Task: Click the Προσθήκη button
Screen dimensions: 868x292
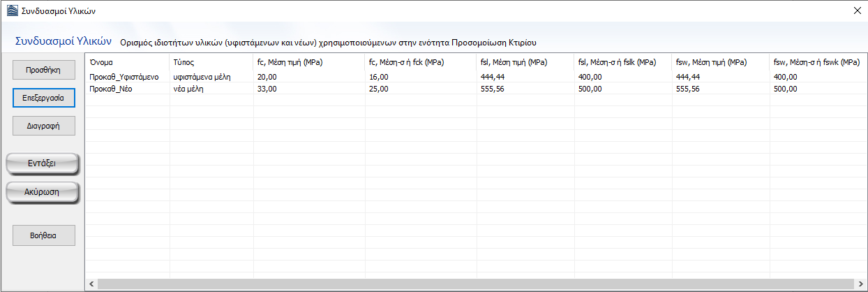Action: (43, 70)
